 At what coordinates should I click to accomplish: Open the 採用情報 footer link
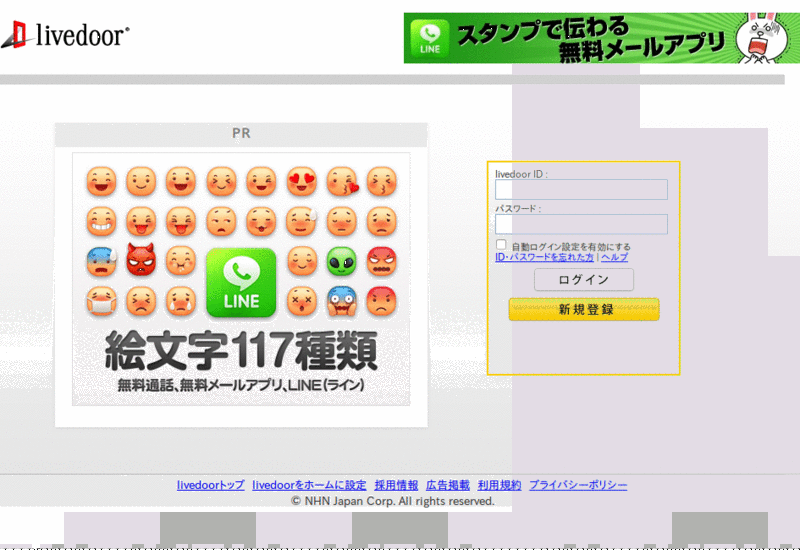(396, 485)
